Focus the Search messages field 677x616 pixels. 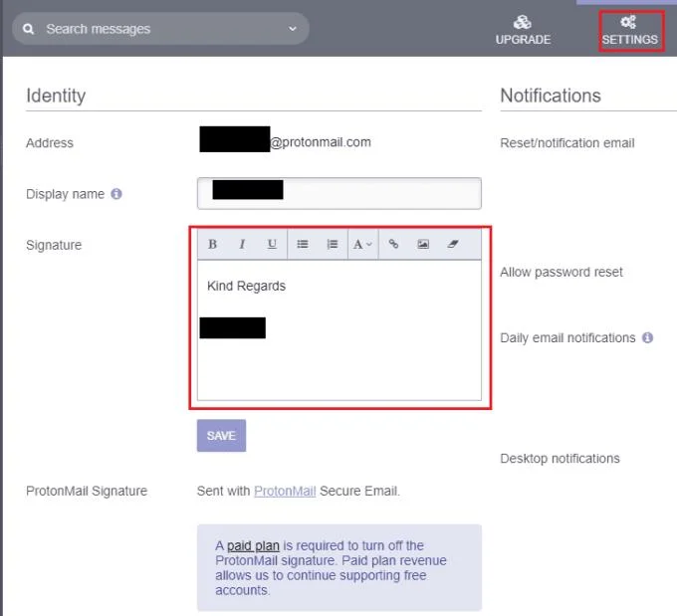tap(160, 29)
